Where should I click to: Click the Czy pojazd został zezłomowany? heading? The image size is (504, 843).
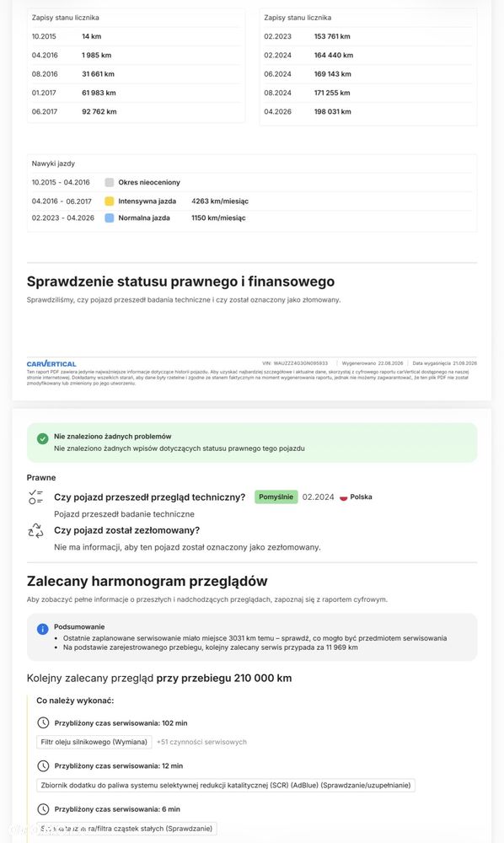pos(126,530)
